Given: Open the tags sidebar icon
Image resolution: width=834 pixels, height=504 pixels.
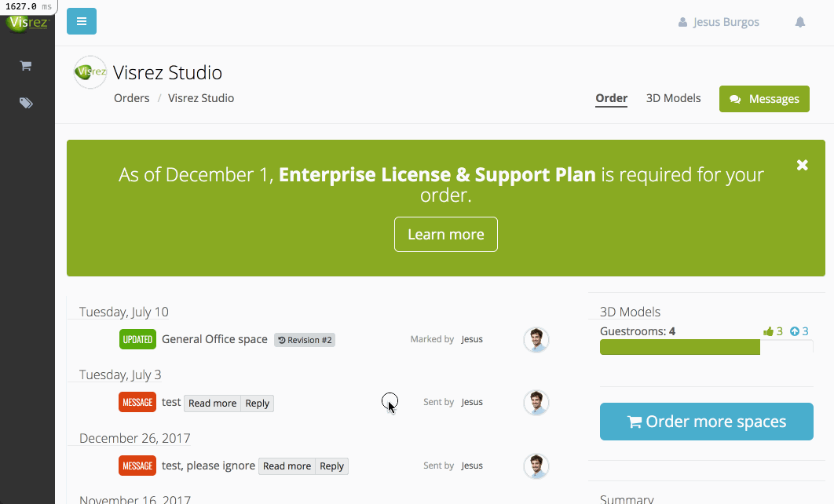Looking at the screenshot, I should pos(26,103).
